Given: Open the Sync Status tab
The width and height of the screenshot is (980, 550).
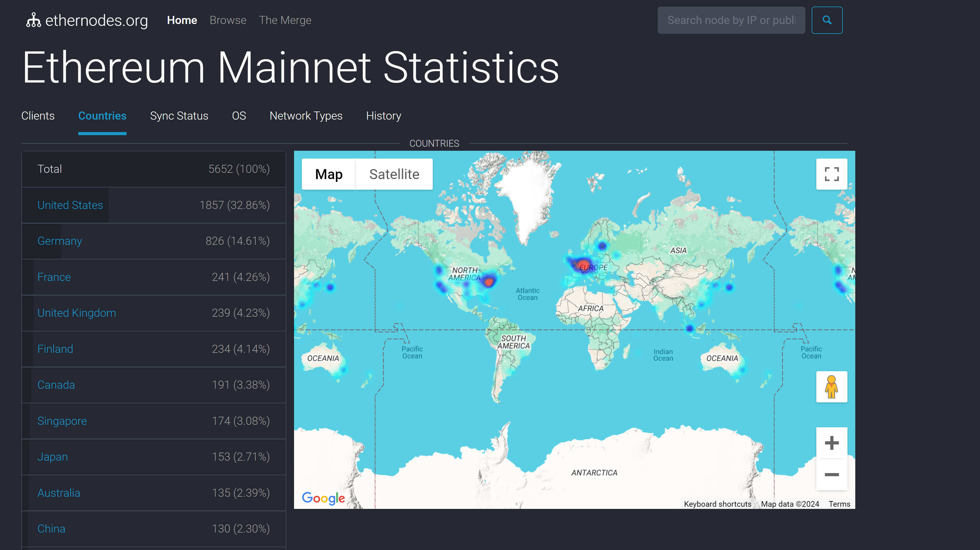Looking at the screenshot, I should coord(179,116).
